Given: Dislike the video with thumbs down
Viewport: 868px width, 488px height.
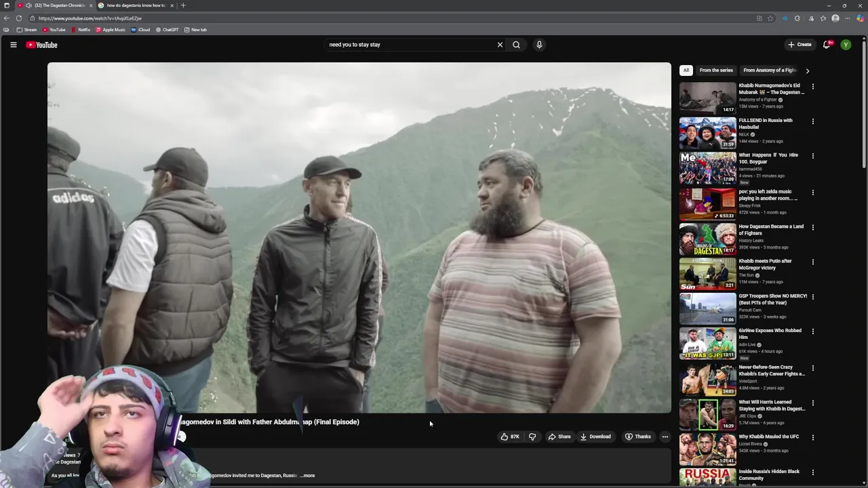Looking at the screenshot, I should click(532, 436).
